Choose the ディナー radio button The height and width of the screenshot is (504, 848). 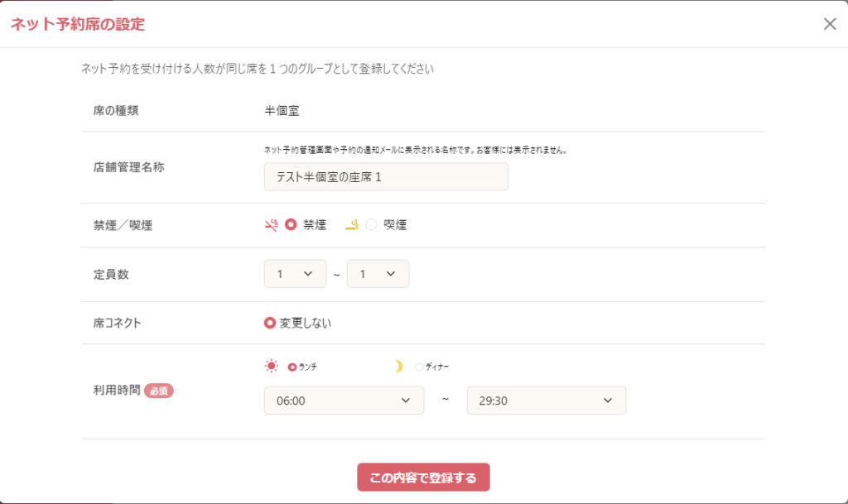click(419, 367)
